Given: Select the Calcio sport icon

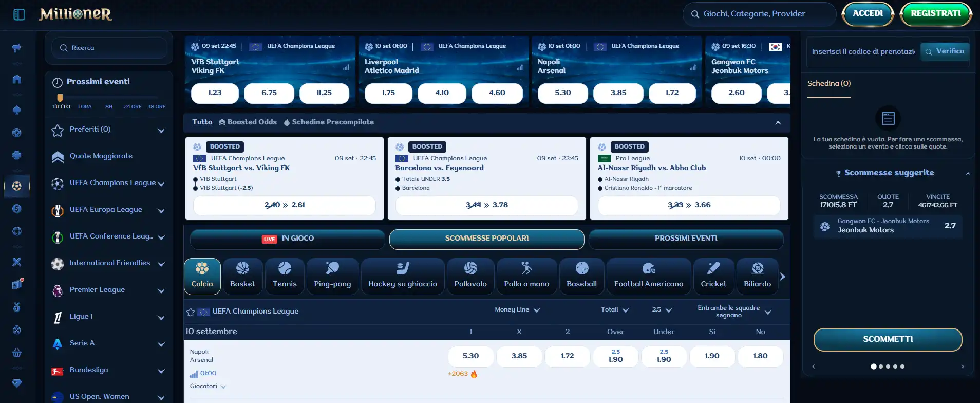Looking at the screenshot, I should [202, 277].
